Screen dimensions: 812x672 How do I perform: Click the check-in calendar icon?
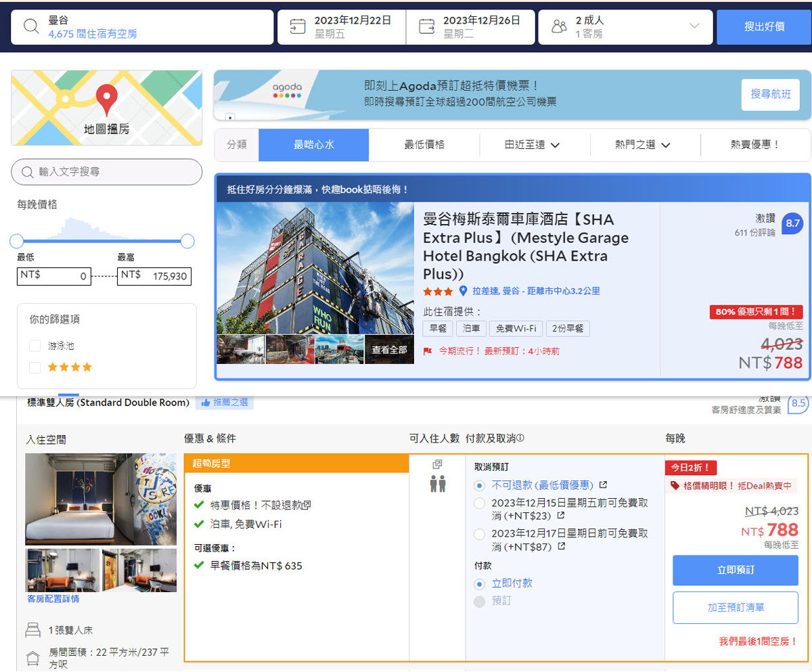point(298,26)
